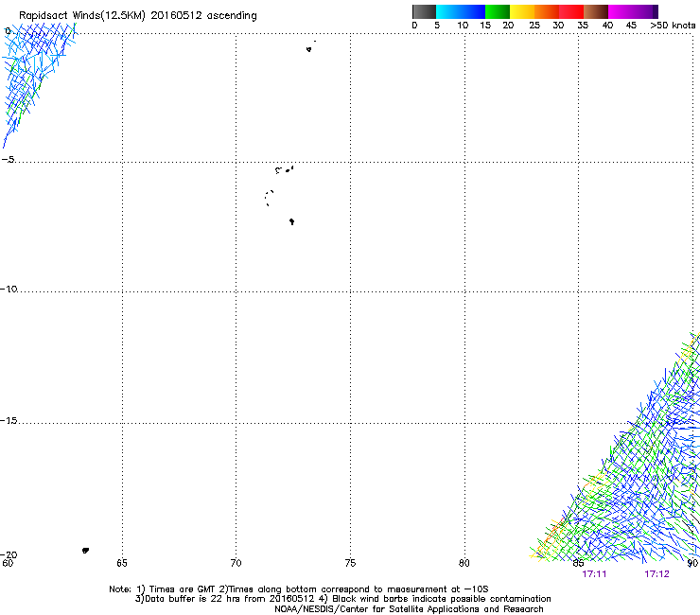This screenshot has height=615, width=700.
Task: Click the title 'Rapidsact Winds(12.5KM) 20160512 ascending'
Action: pyautogui.click(x=138, y=16)
